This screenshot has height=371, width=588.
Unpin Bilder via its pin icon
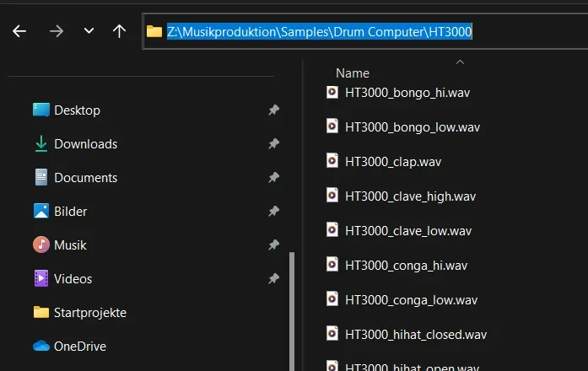273,211
